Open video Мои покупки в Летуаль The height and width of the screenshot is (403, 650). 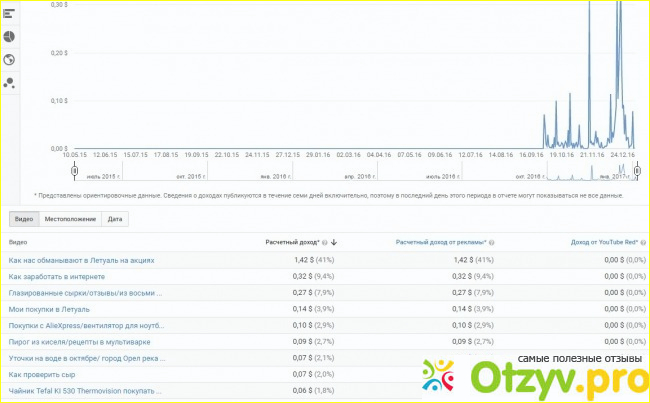pyautogui.click(x=48, y=309)
